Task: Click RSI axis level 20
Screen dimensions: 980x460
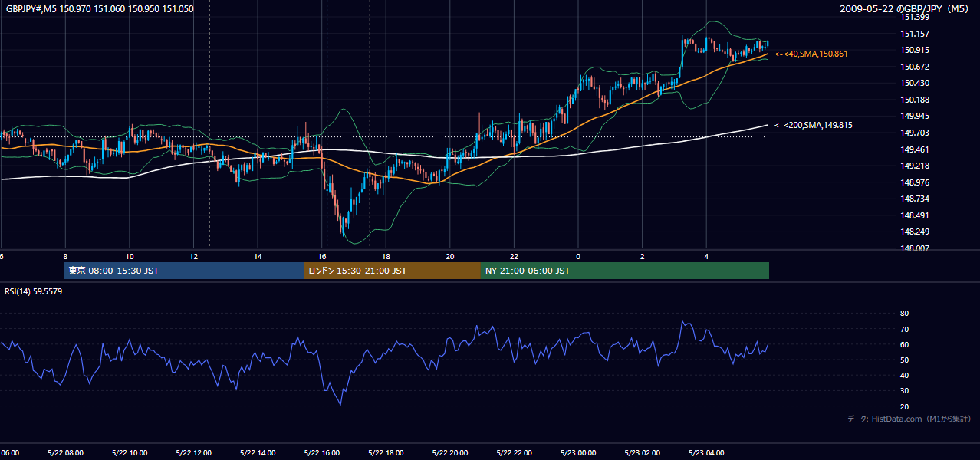Action: pyautogui.click(x=904, y=406)
